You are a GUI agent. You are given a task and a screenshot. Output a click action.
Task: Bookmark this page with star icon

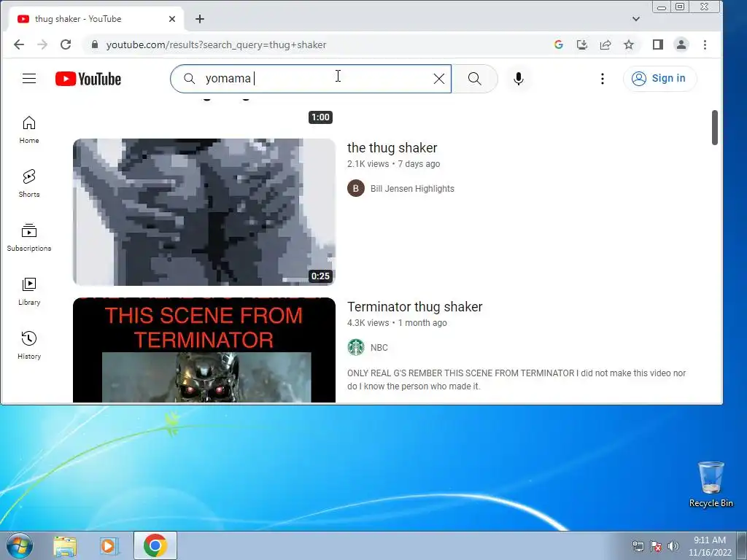pyautogui.click(x=629, y=44)
